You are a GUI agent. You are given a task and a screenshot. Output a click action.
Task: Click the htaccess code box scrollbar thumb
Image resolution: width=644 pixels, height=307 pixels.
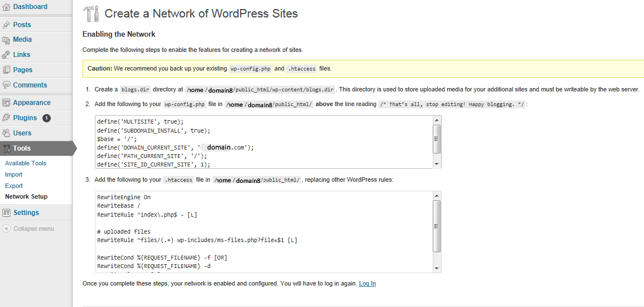coord(437,226)
